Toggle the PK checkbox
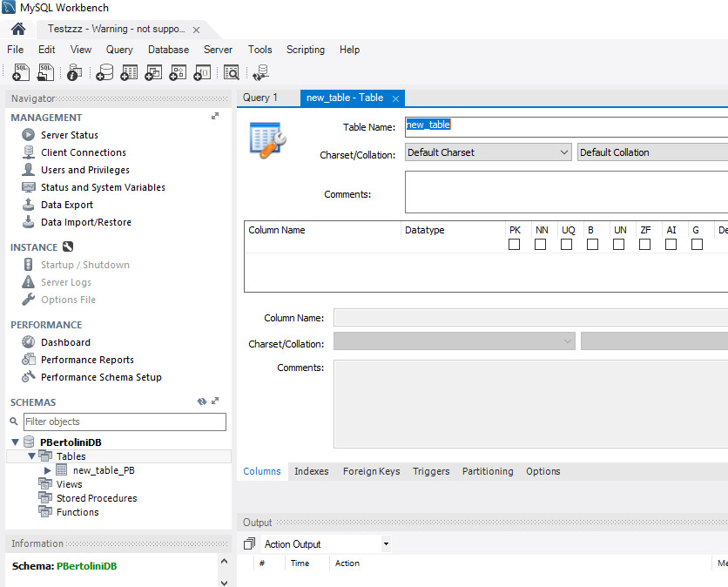The width and height of the screenshot is (728, 587). click(x=514, y=244)
